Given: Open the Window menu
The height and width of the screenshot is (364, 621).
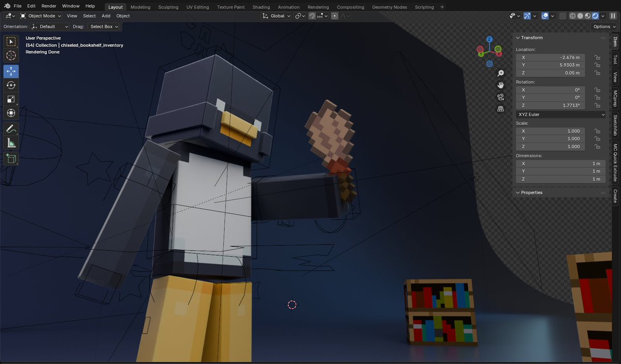Looking at the screenshot, I should (x=70, y=6).
